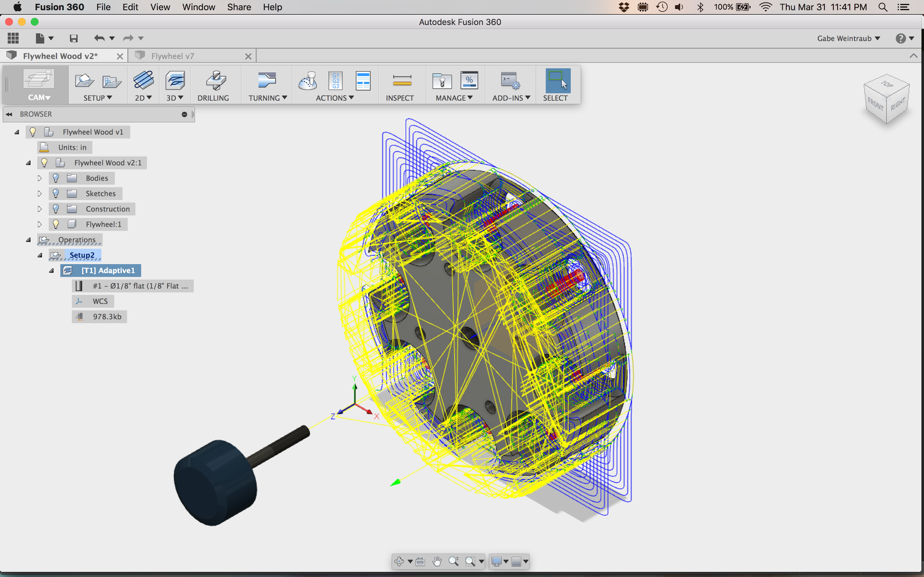Open the Tool Library icon
The width and height of the screenshot is (924, 577).
(x=442, y=81)
